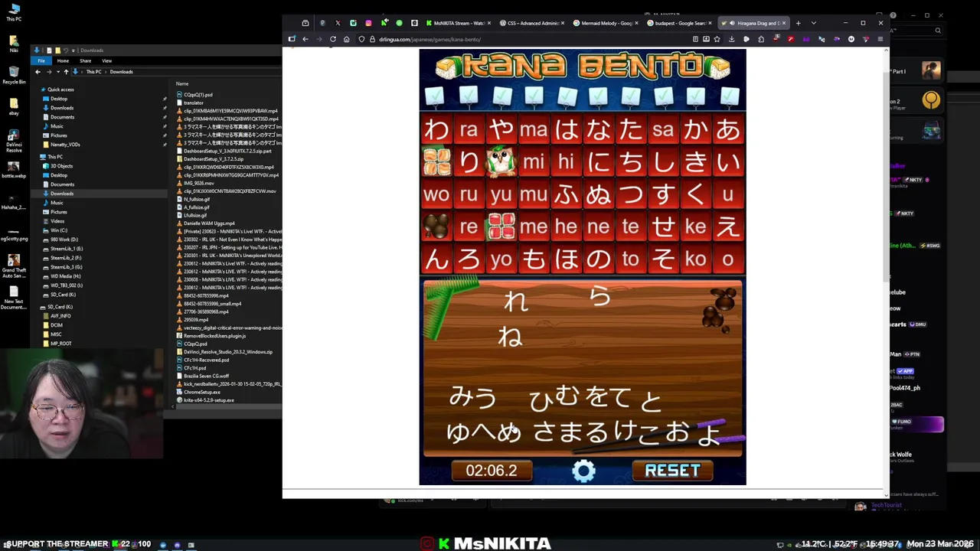Select the 'ra' tile in the kana grid
Image resolution: width=980 pixels, height=551 pixels.
coord(469,130)
